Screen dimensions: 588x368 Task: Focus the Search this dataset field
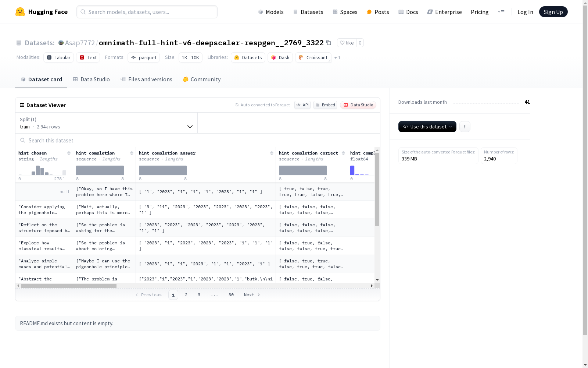point(198,140)
